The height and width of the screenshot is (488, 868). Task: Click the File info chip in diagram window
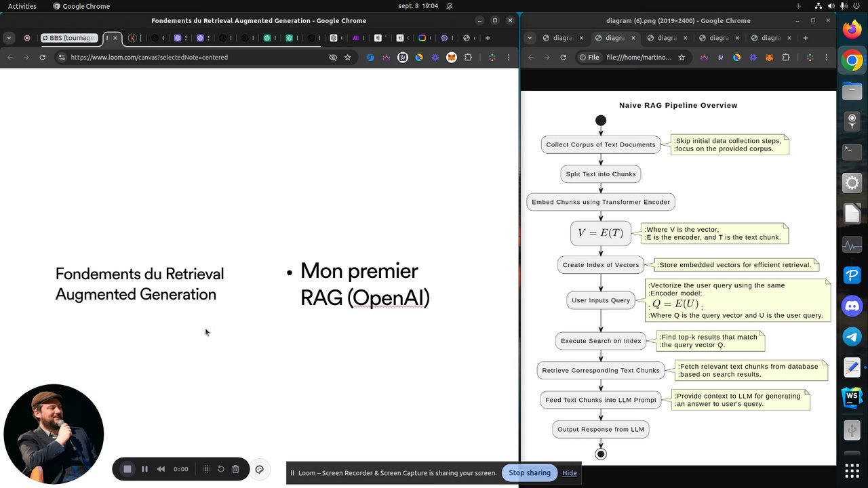tap(589, 58)
